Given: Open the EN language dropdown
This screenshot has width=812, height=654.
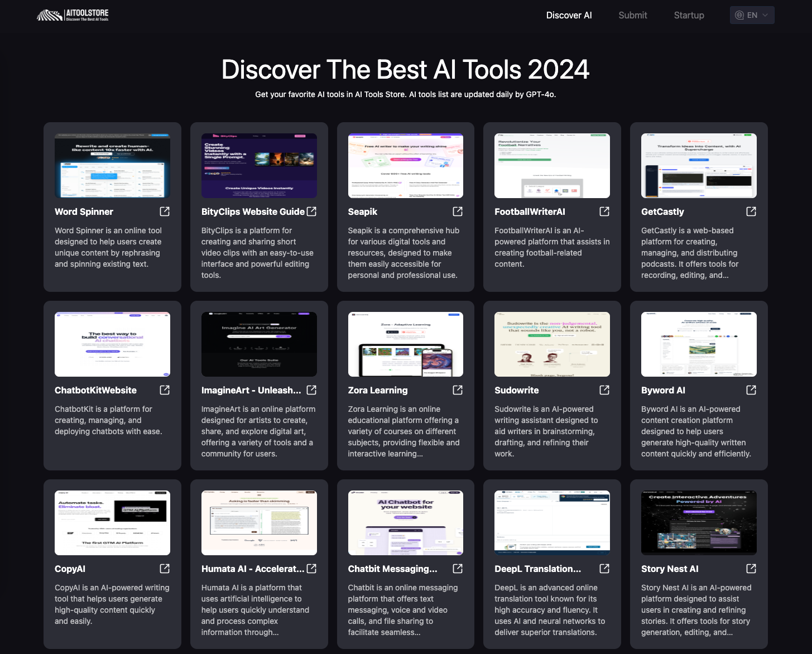Looking at the screenshot, I should click(752, 15).
